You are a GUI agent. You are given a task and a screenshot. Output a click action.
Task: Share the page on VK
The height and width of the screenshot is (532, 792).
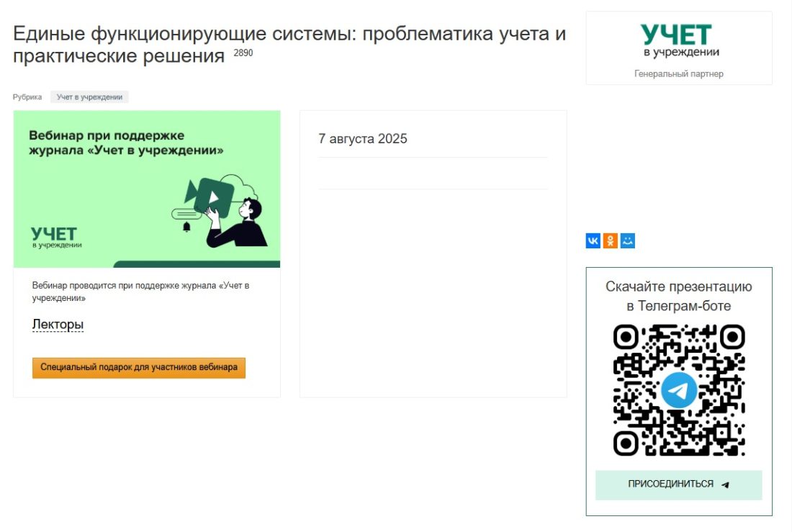coord(593,240)
